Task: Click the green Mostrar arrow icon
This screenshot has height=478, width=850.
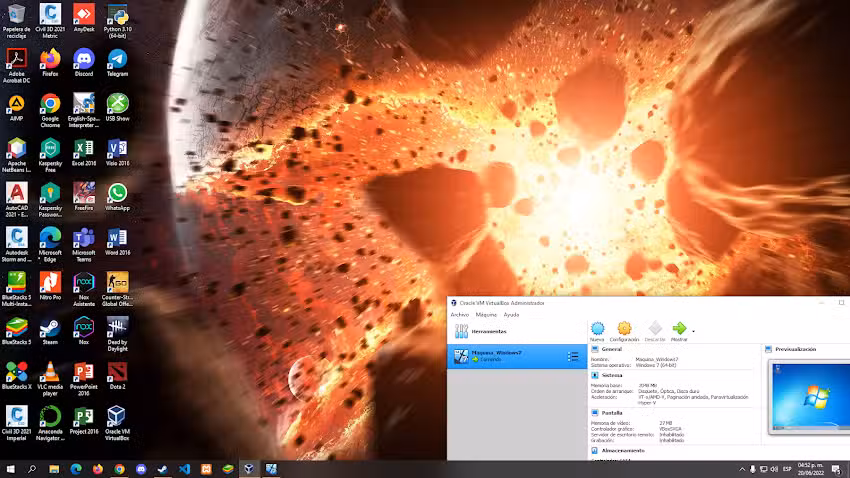Action: click(x=679, y=329)
